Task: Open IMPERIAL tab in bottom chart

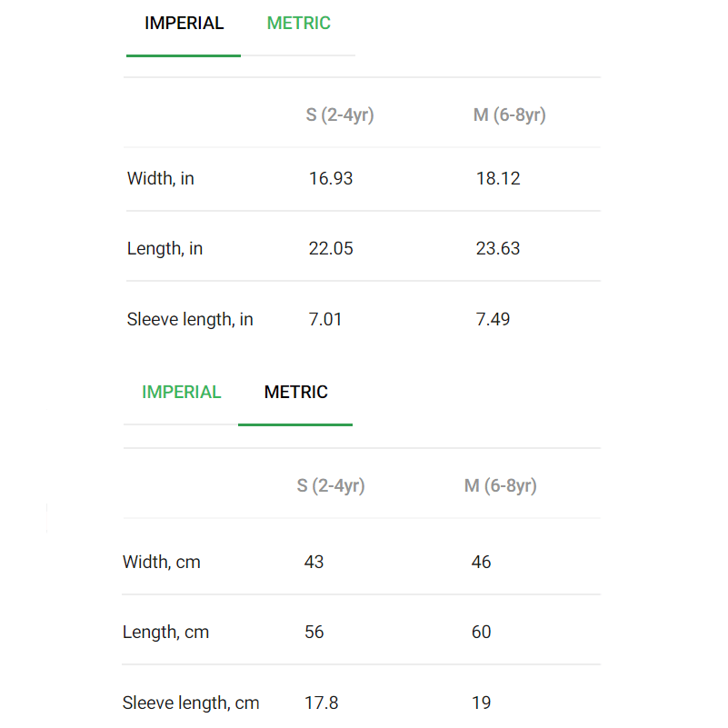Action: click(181, 393)
